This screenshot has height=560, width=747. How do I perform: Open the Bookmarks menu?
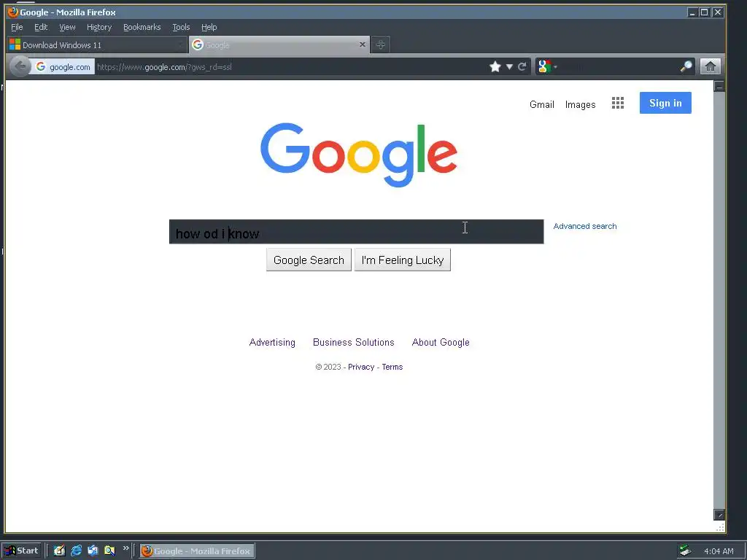(x=142, y=27)
